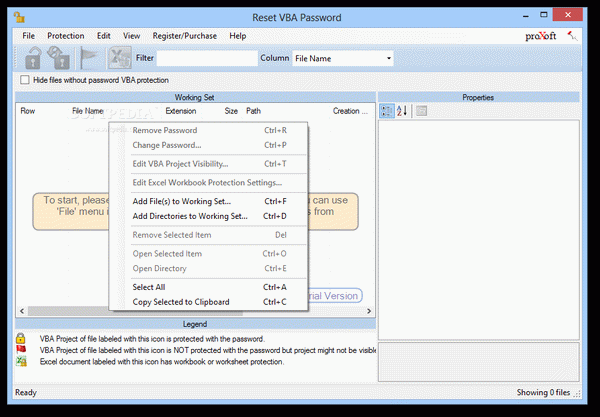The height and width of the screenshot is (417, 600).
Task: Click the Path column header
Action: 253,111
